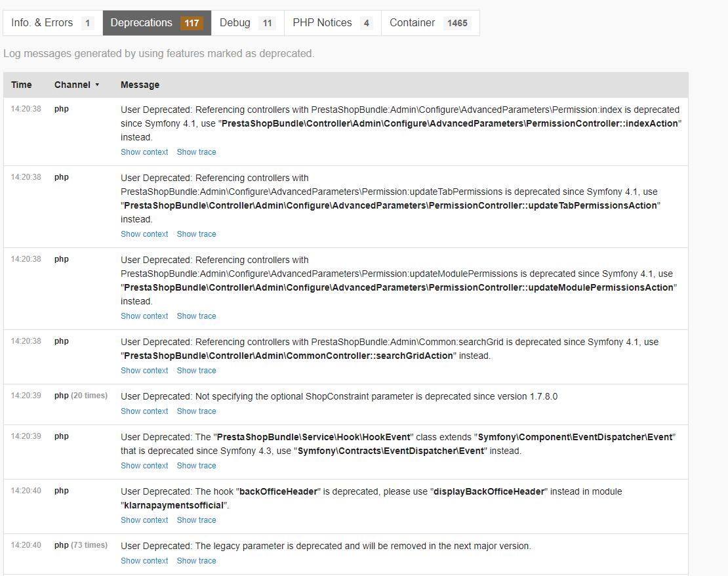Viewport: 728px width, 576px height.
Task: Click the 11 count badge on Debug
Action: click(268, 23)
